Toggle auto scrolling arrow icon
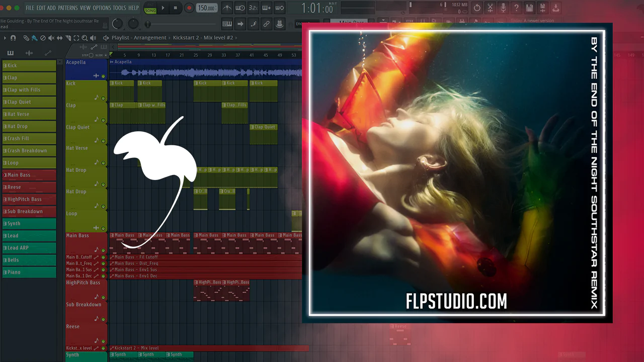 [x=240, y=24]
